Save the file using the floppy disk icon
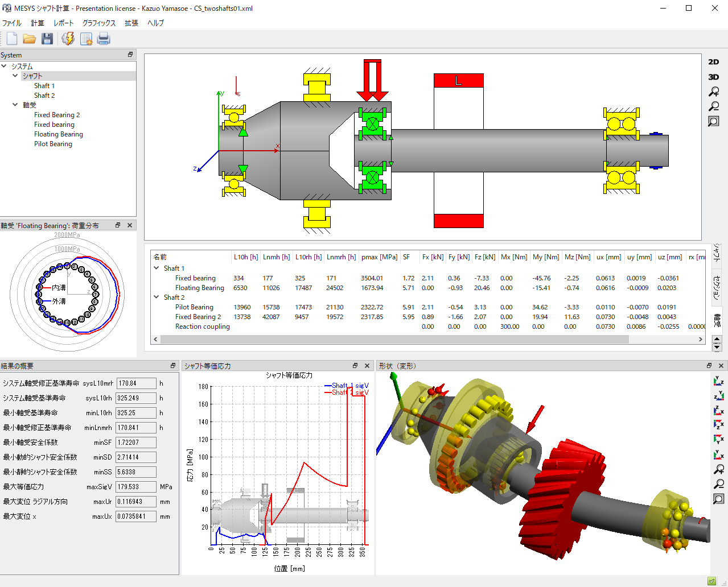The image size is (728, 587). tap(47, 39)
